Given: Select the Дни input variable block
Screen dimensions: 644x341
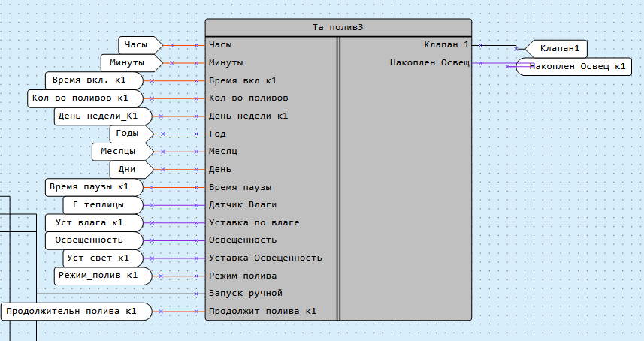Looking at the screenshot, I should pyautogui.click(x=132, y=170).
